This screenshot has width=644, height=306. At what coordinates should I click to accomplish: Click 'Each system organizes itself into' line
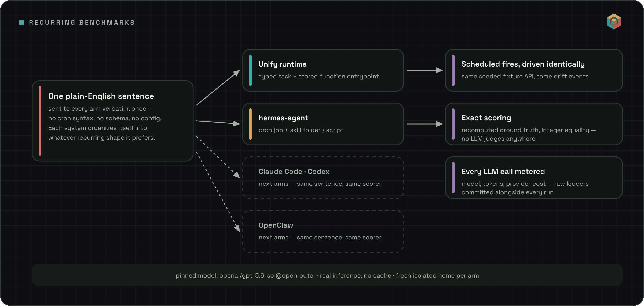(98, 128)
